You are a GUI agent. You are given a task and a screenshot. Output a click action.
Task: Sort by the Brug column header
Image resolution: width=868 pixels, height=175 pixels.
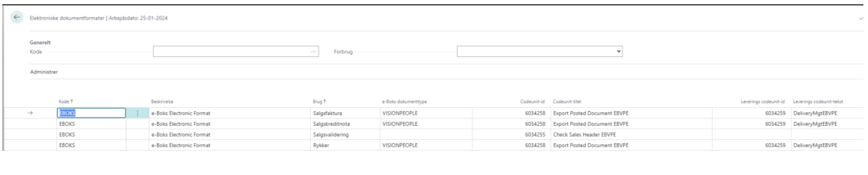pyautogui.click(x=319, y=102)
